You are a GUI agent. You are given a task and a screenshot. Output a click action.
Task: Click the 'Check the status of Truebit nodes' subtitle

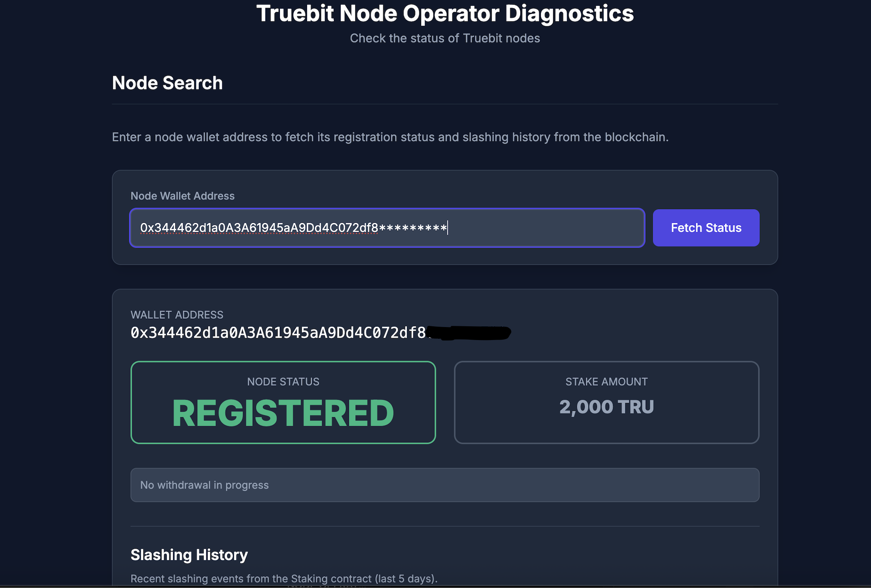pyautogui.click(x=445, y=38)
